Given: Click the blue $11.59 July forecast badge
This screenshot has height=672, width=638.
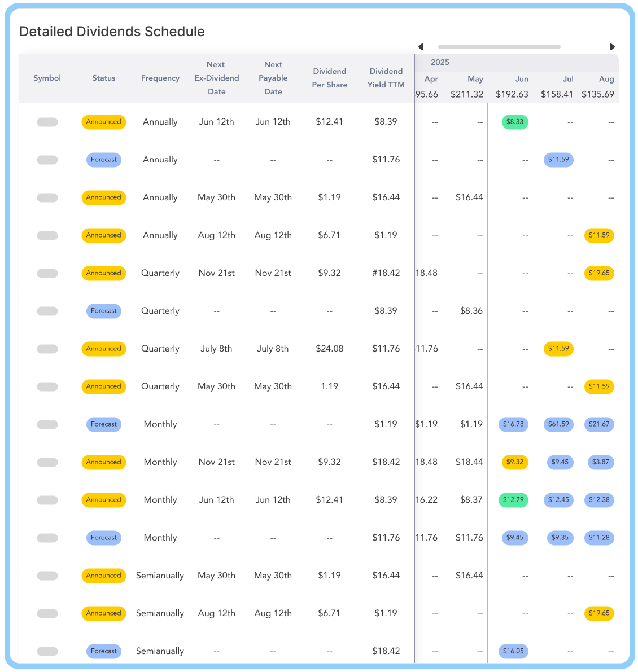Looking at the screenshot, I should (x=558, y=160).
